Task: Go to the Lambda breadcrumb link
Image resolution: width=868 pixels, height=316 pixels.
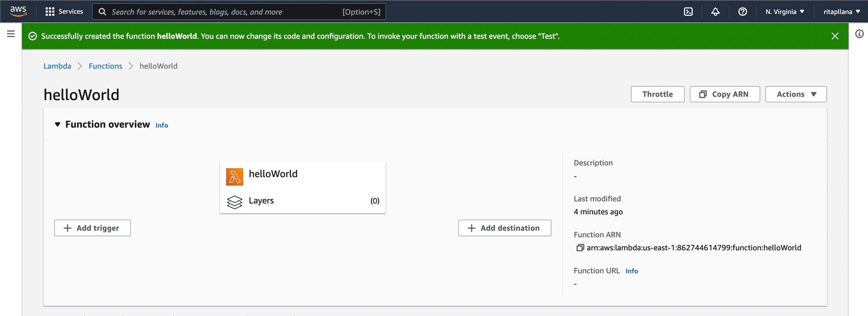Action: [57, 66]
